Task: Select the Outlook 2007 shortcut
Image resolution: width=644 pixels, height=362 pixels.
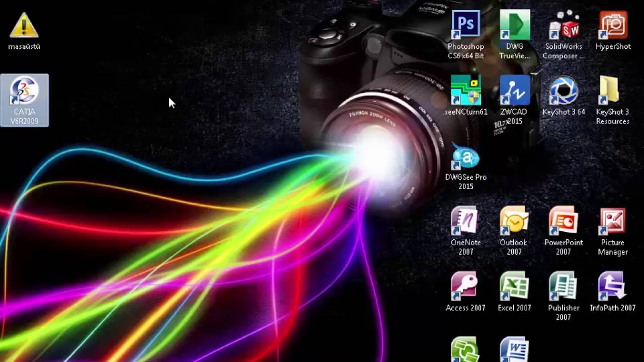Action: click(x=514, y=231)
